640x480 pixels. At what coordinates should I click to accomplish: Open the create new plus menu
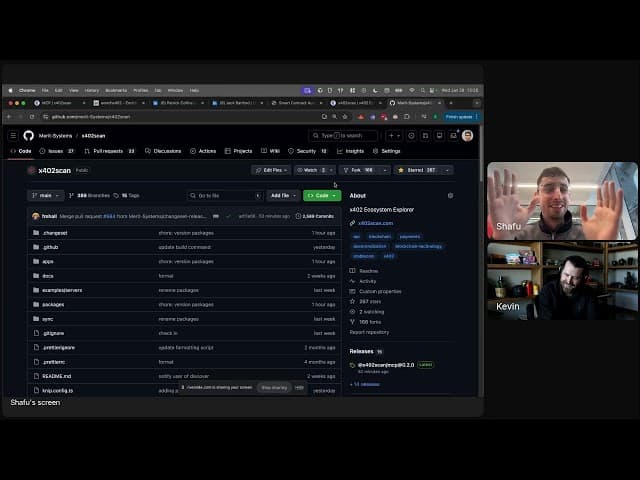(394, 136)
